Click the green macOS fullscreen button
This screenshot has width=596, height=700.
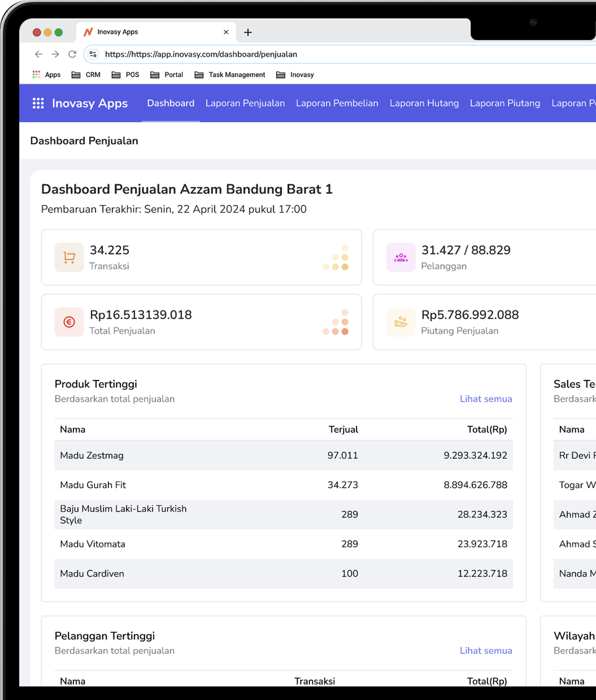pyautogui.click(x=59, y=32)
